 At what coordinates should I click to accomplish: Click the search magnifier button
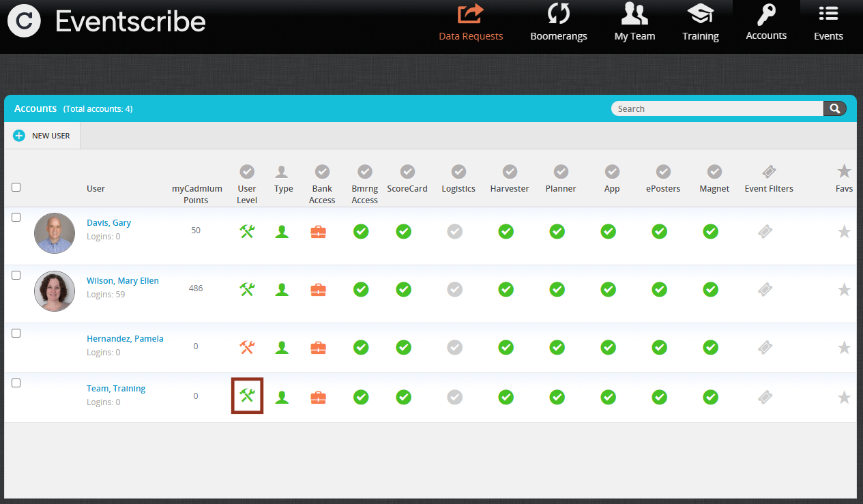835,108
